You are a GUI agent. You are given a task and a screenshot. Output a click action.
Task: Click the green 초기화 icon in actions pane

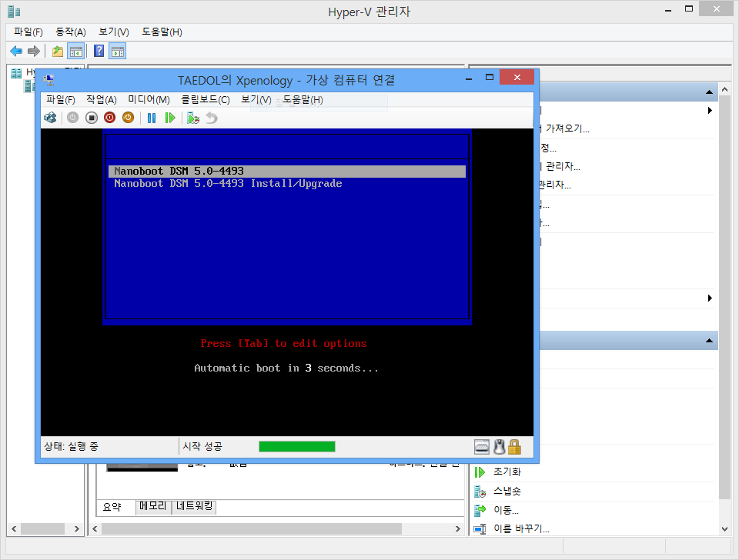coord(480,472)
